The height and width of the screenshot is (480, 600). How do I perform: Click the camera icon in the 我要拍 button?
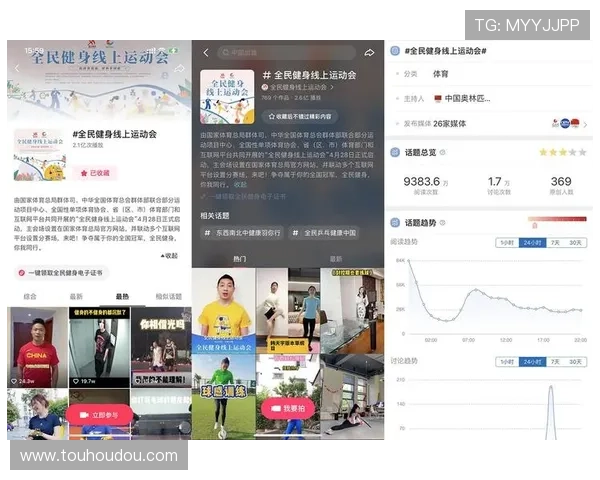[276, 409]
